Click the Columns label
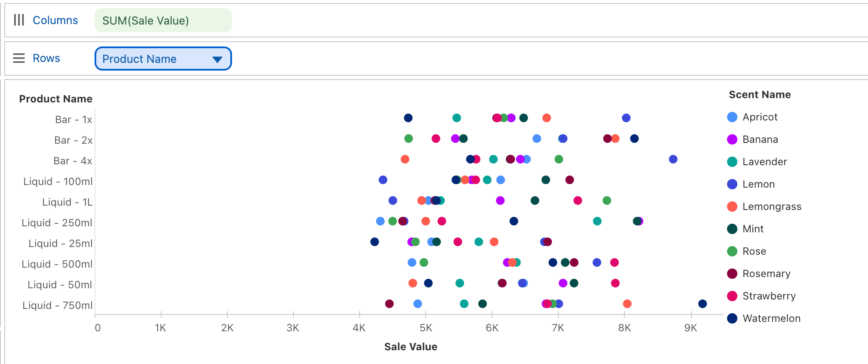Viewport: 868px width, 364px height. [x=55, y=20]
